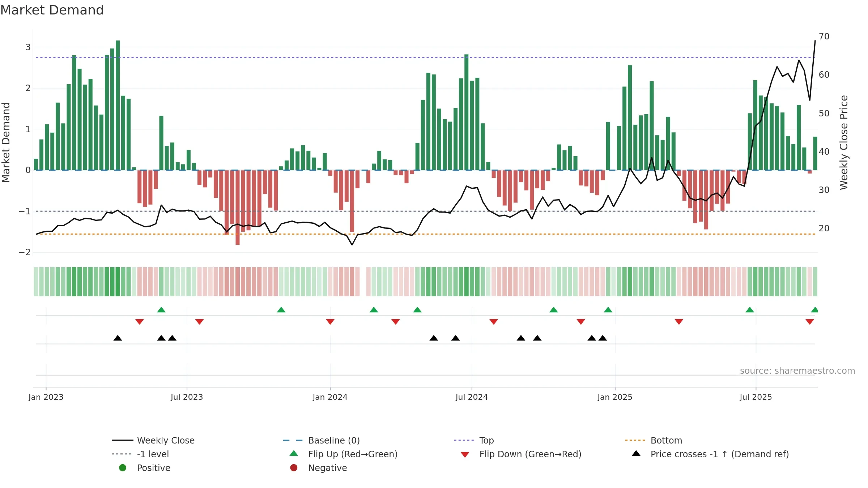Click the right axis tick label 70

(824, 37)
